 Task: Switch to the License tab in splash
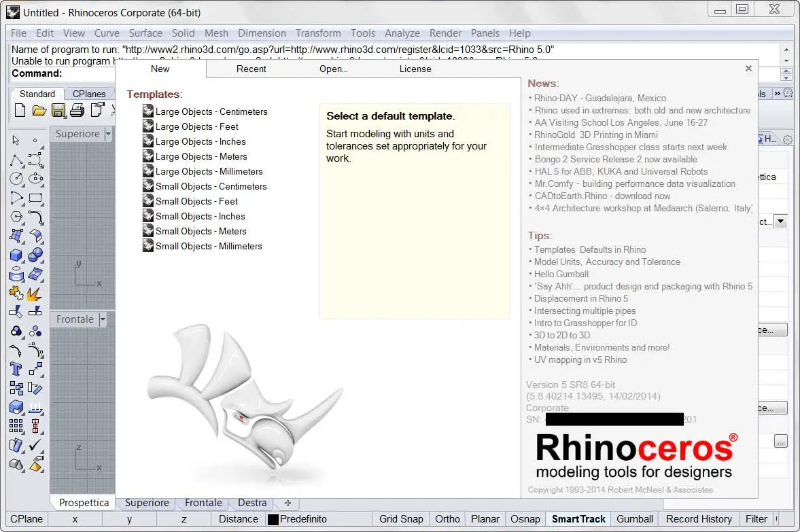(415, 69)
